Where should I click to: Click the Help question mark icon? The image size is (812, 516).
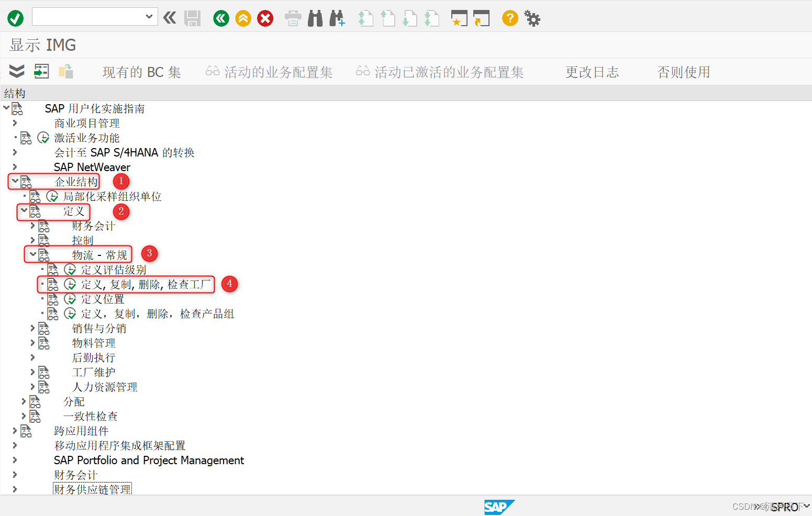(509, 17)
